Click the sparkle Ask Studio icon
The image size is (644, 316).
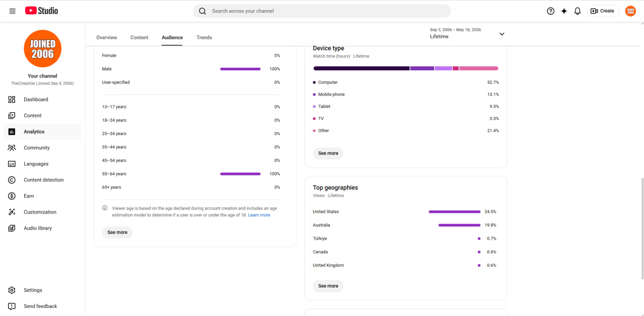coord(564,11)
